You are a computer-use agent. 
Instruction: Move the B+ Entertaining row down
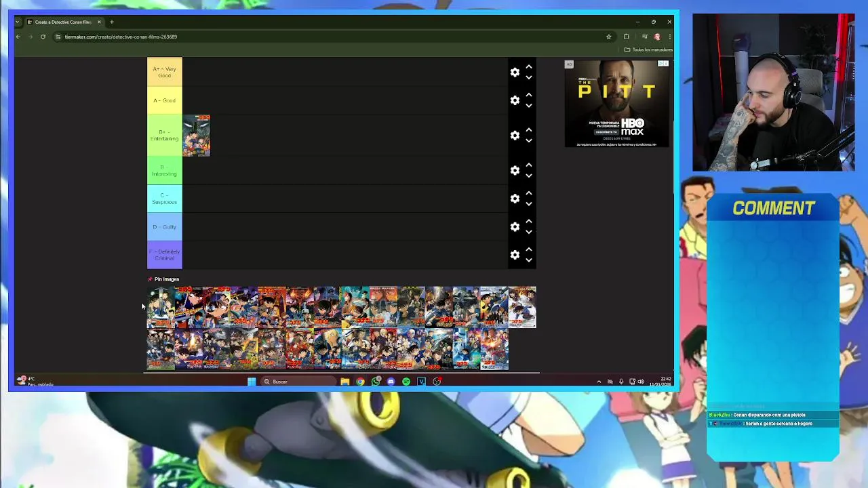[x=529, y=141]
